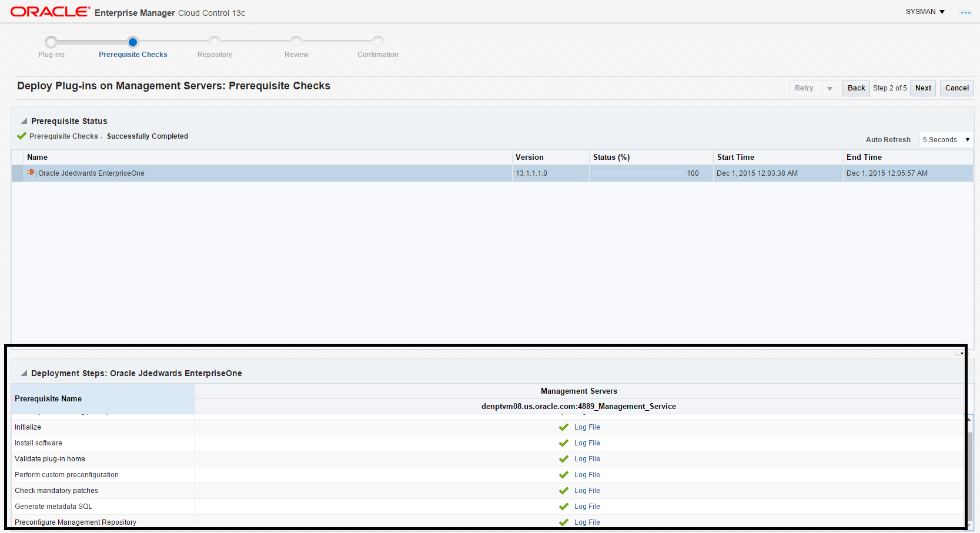Screen dimensions: 980x533
Task: Select the Oracle Jdedwards EnterpriseOne name text
Action: tap(91, 173)
